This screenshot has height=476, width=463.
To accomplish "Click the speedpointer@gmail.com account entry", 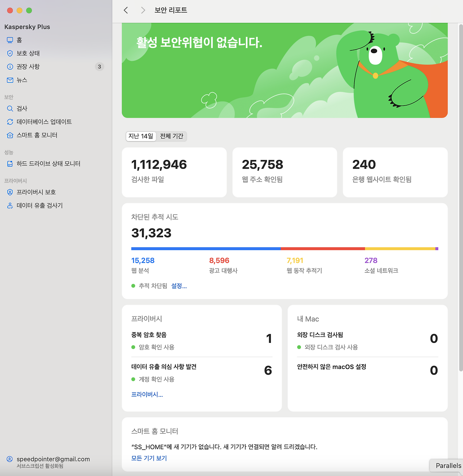I will [x=53, y=459].
